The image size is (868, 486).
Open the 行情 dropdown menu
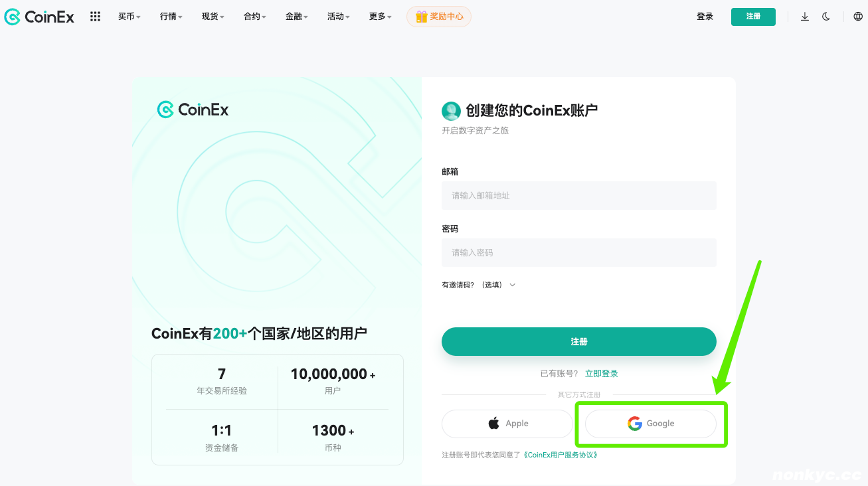click(x=171, y=17)
